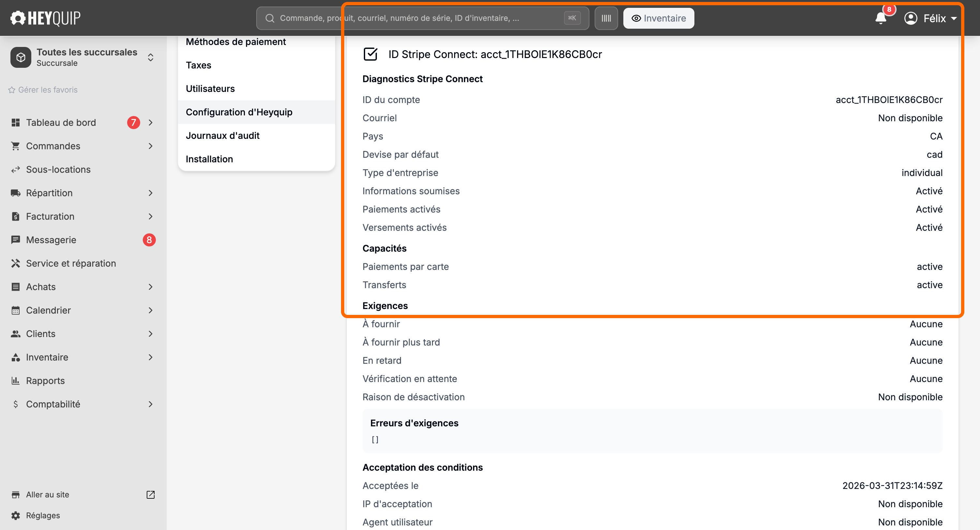Image resolution: width=980 pixels, height=530 pixels.
Task: Click the 2026-03-31T23:14:59Z acceptance date
Action: tap(892, 486)
